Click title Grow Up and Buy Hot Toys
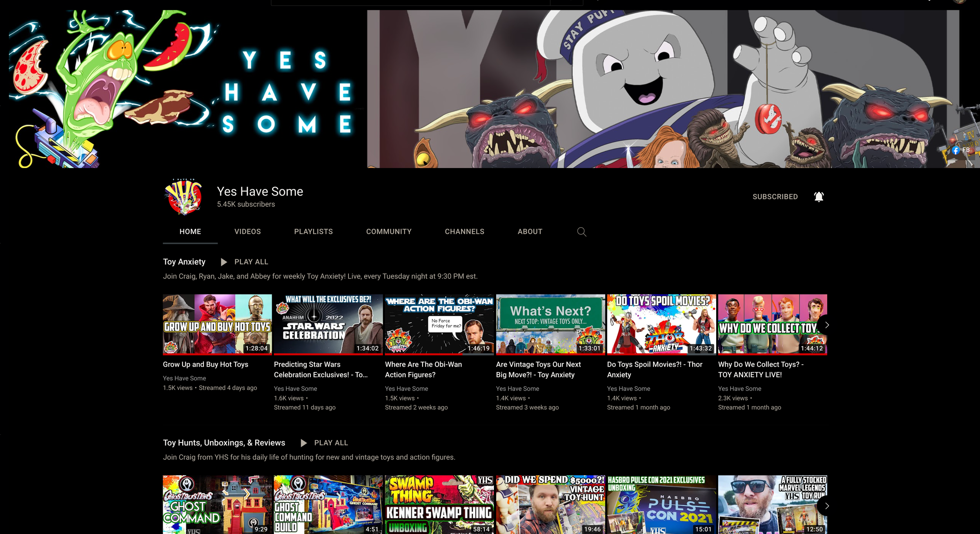Viewport: 980px width, 534px height. click(205, 365)
